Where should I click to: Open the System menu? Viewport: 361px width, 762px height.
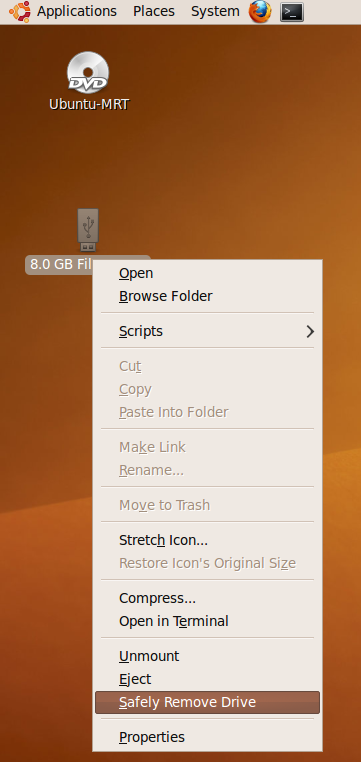[215, 11]
